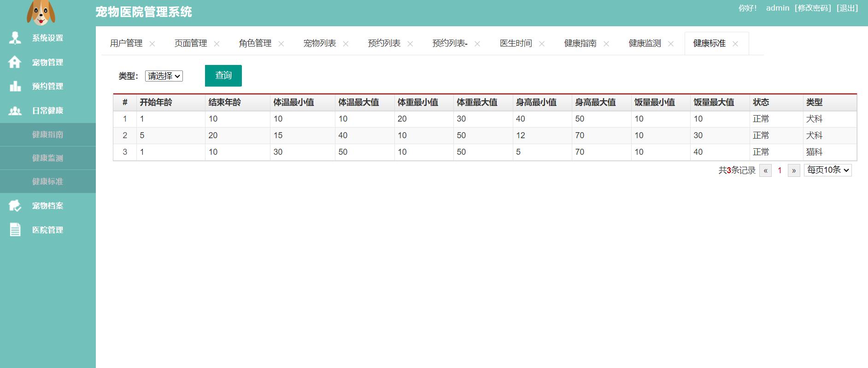
Task: Collapse the 日常健康 sidebar menu
Action: (x=48, y=111)
